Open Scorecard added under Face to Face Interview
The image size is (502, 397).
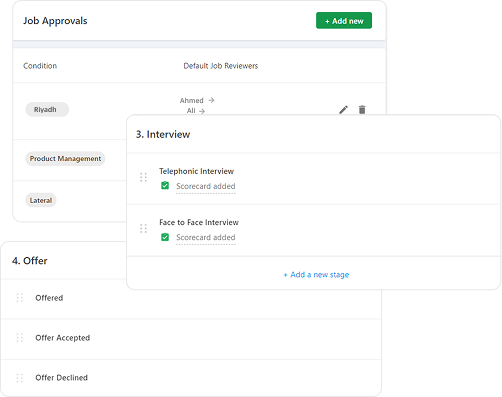(206, 238)
